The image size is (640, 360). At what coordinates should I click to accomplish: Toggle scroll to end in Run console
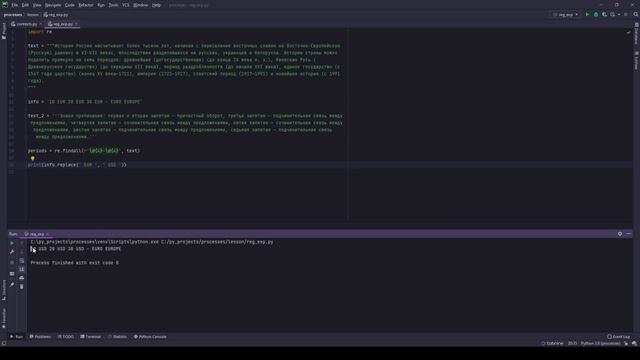22,269
